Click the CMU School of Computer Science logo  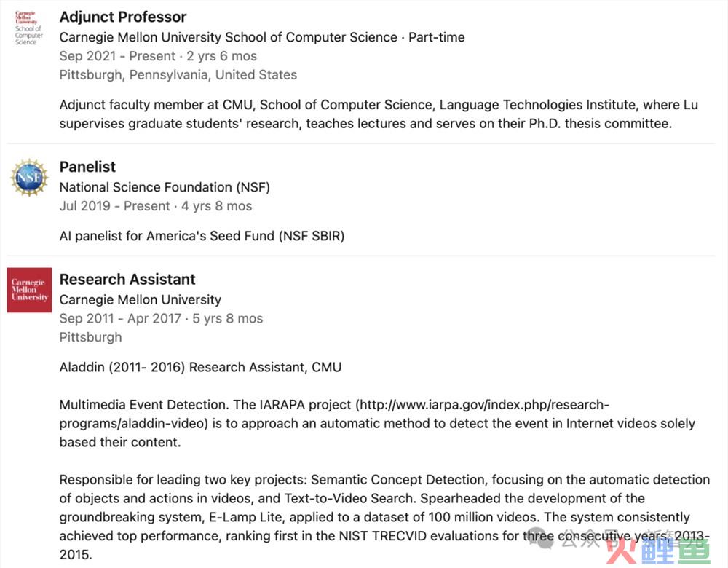(x=29, y=28)
